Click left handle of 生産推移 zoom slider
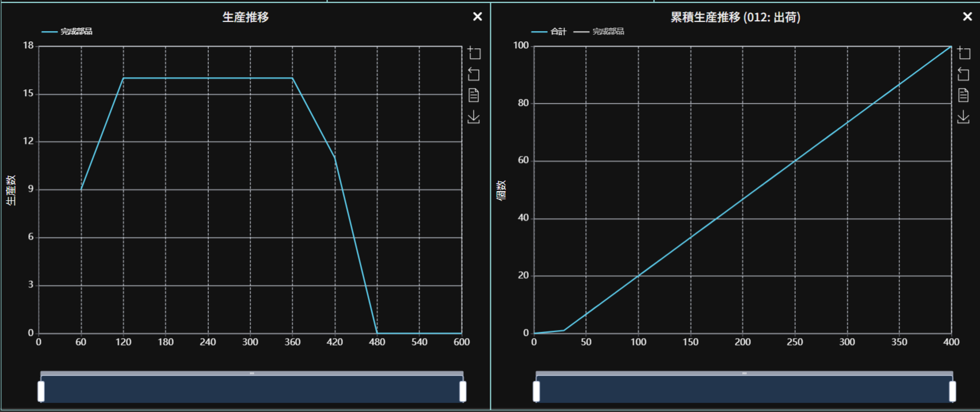980x412 pixels. [41, 391]
